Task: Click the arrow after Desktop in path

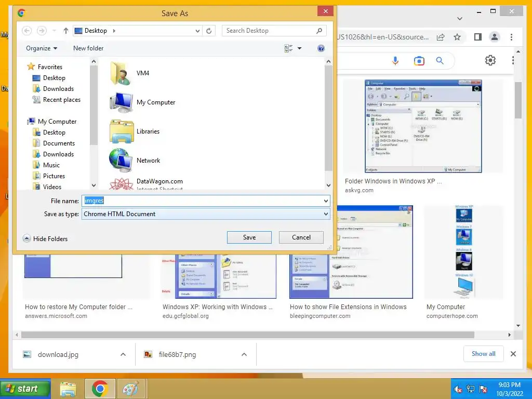Action: pos(114,31)
